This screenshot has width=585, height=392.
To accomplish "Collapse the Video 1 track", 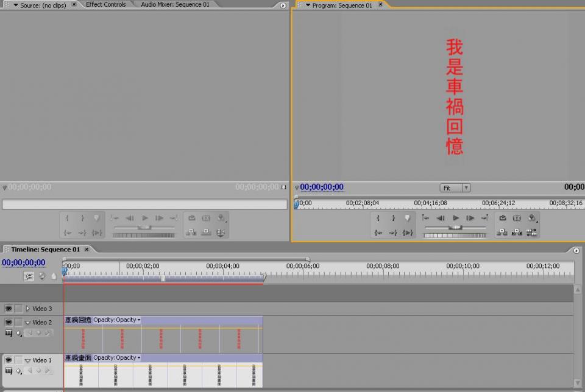I will [27, 361].
